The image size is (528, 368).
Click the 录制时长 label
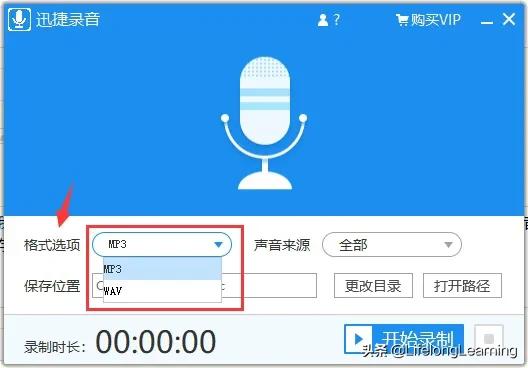(x=55, y=347)
